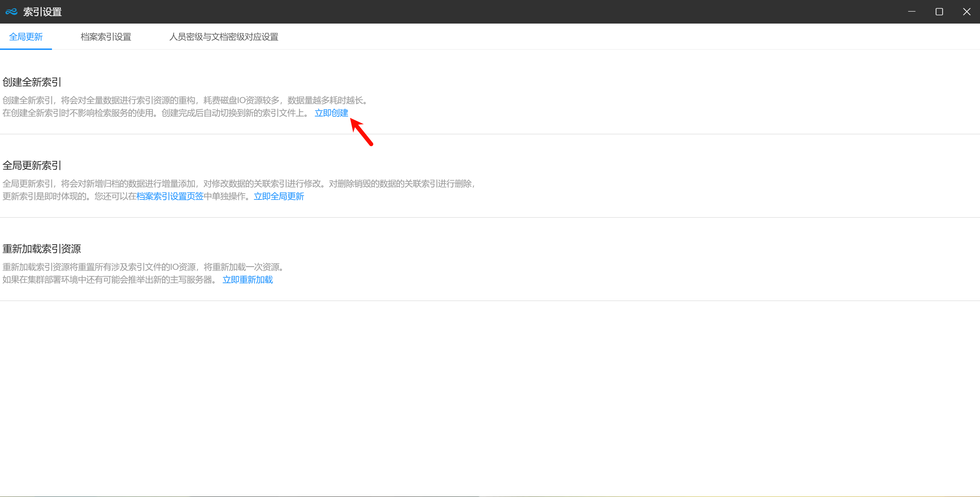Click the 索引设置 window title text
Screen dimensions: 980x497
(x=43, y=12)
